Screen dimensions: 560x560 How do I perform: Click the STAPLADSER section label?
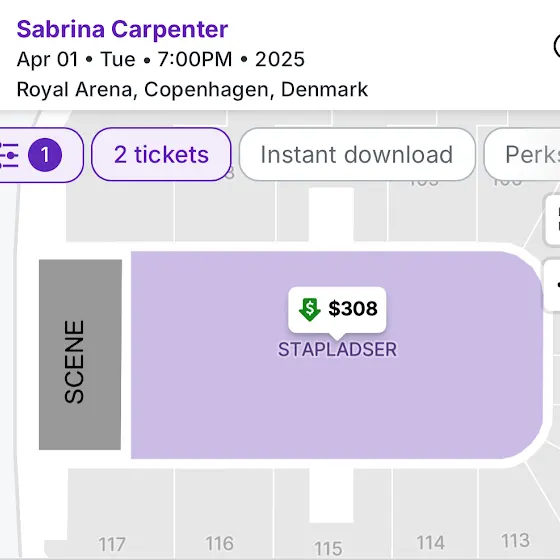click(337, 349)
